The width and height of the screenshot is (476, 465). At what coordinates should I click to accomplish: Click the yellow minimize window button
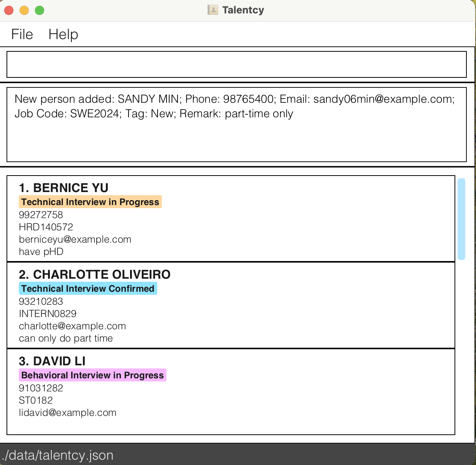coord(24,10)
